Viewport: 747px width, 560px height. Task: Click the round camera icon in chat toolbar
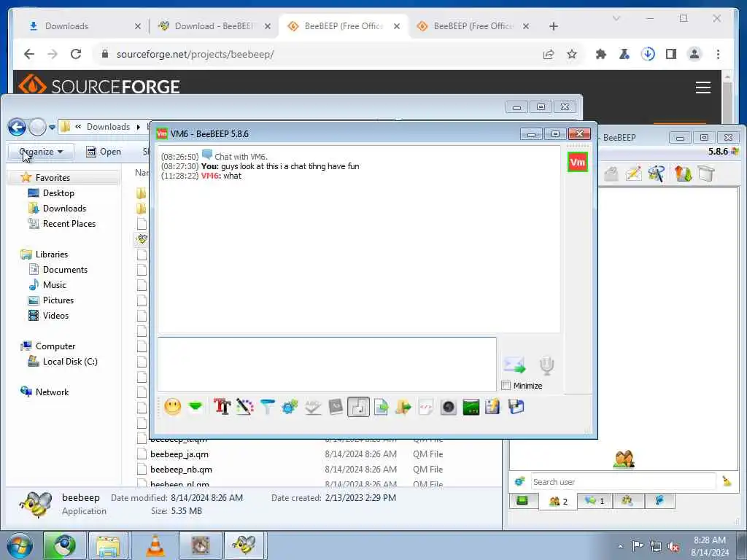click(x=449, y=407)
